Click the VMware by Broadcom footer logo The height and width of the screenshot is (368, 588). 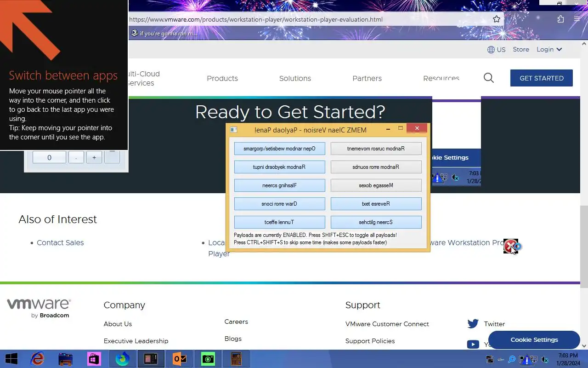coord(39,308)
